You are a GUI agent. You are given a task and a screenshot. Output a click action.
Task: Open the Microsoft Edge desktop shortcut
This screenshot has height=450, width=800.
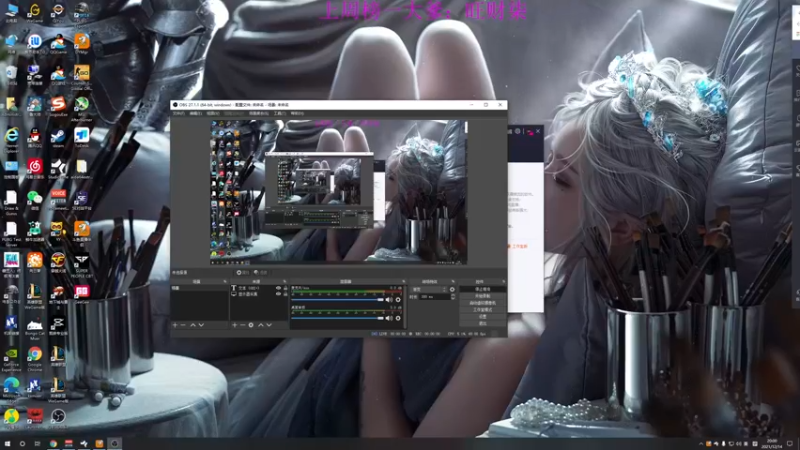tap(11, 386)
